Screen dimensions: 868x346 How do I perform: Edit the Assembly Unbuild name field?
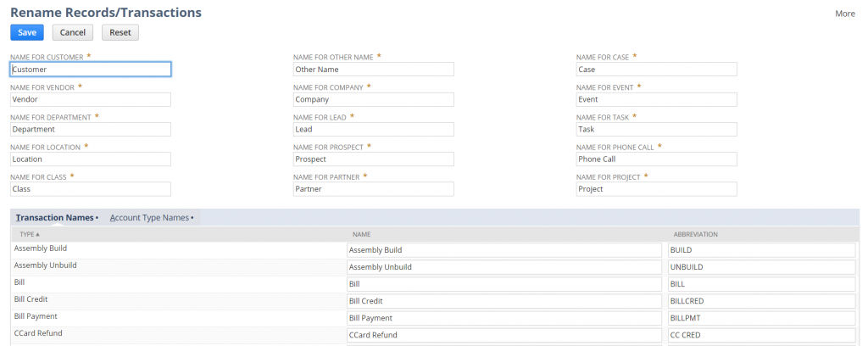tap(504, 267)
